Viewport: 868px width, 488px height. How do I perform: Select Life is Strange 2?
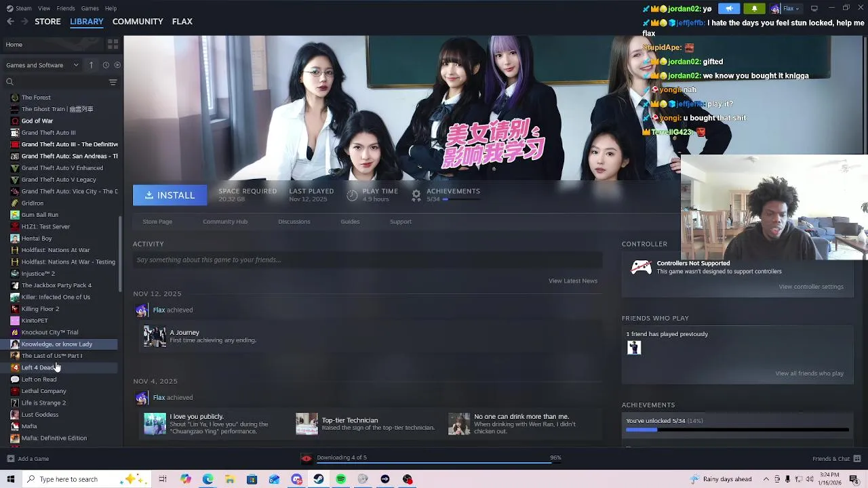point(43,403)
